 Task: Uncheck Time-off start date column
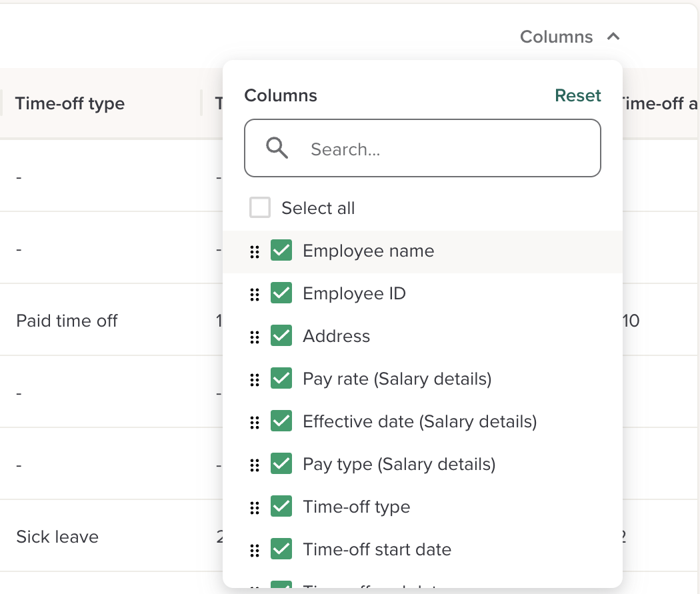[281, 549]
